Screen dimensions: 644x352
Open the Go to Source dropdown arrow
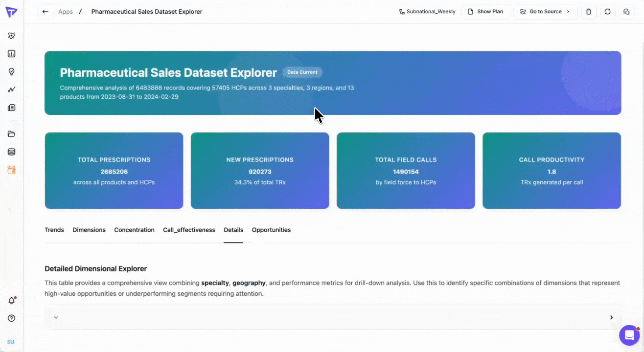[x=568, y=12]
